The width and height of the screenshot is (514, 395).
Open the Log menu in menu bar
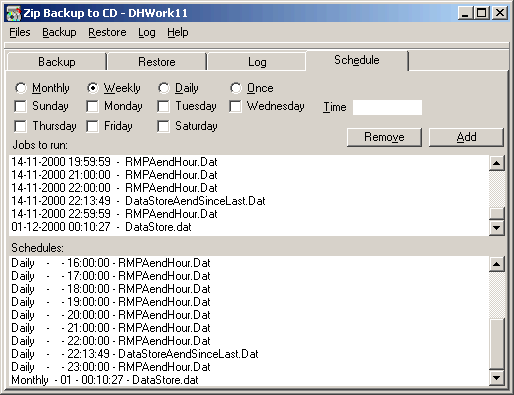pyautogui.click(x=147, y=32)
